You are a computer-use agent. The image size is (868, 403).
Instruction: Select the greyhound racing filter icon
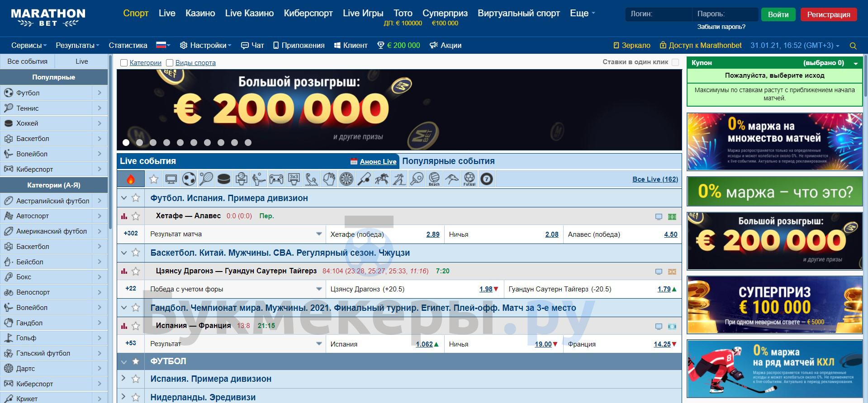[x=451, y=179]
